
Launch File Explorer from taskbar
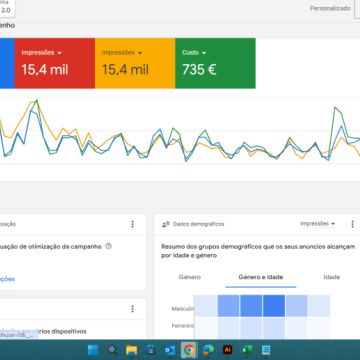132,350
